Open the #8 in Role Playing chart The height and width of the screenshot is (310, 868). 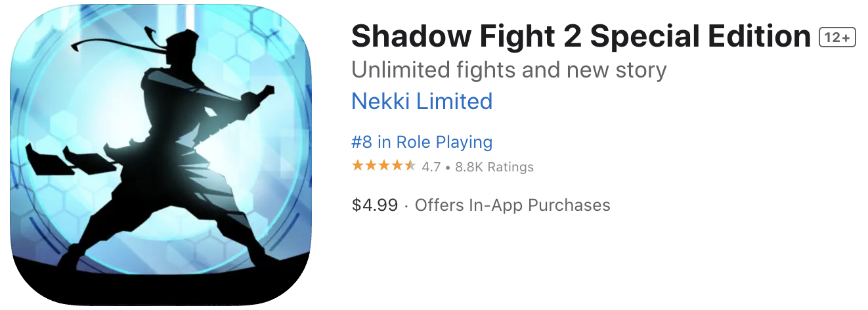pyautogui.click(x=422, y=142)
